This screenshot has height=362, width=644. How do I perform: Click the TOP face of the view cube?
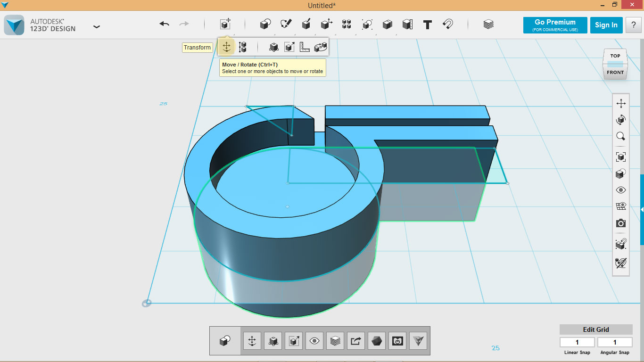coord(615,56)
